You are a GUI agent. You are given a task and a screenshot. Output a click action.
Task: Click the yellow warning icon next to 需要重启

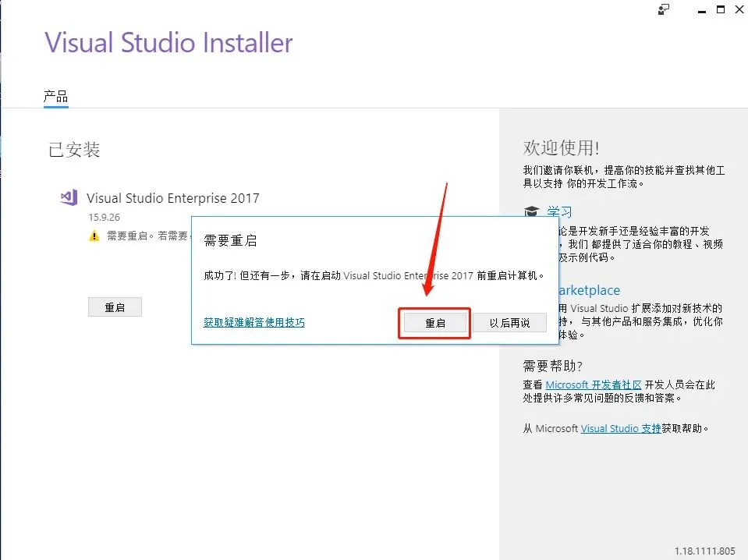[x=94, y=236]
